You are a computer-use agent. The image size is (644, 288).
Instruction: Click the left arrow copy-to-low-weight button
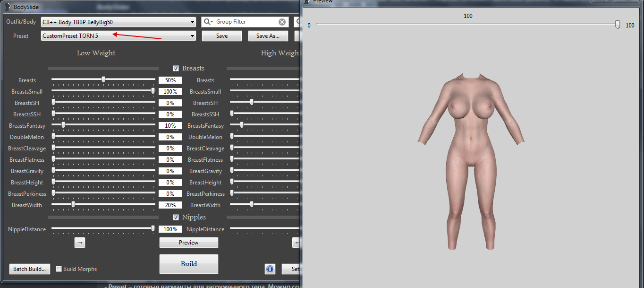click(297, 243)
